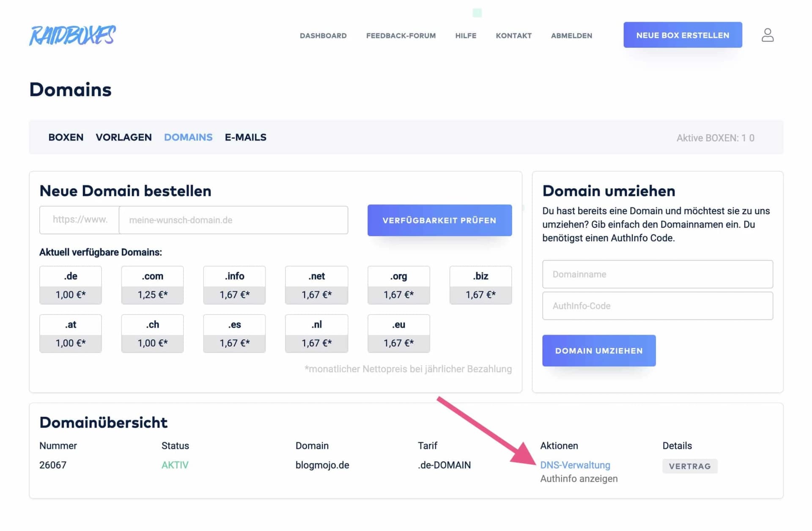Select the .de domain price tile
Screen dimensions: 812x531
pos(70,285)
